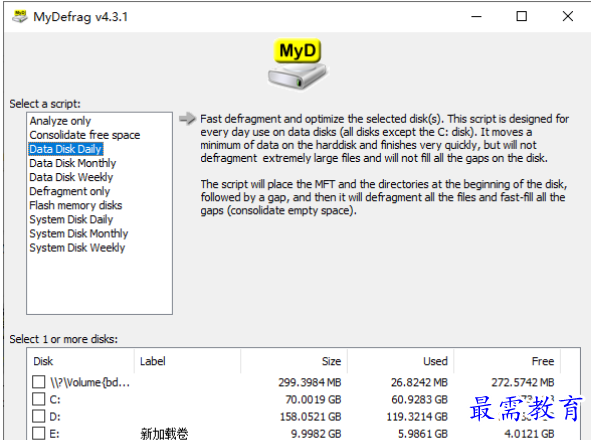Click the 70.0019 GB size cell

(313, 399)
